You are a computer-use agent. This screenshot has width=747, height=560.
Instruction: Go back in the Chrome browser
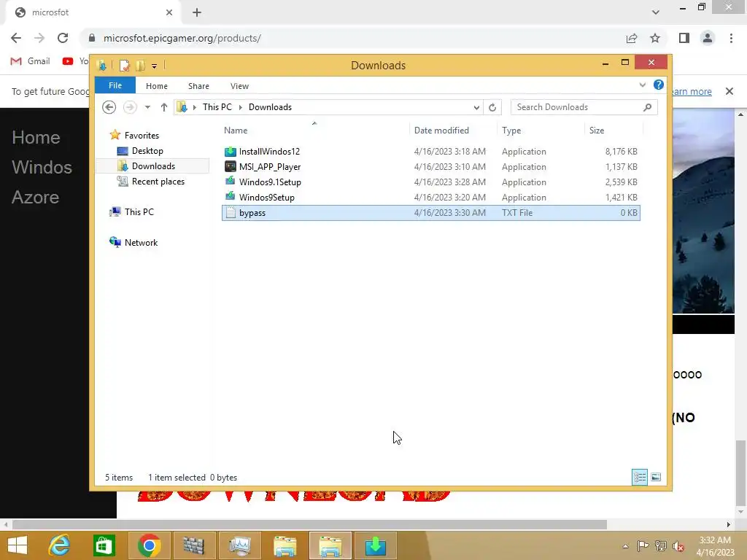click(x=16, y=38)
